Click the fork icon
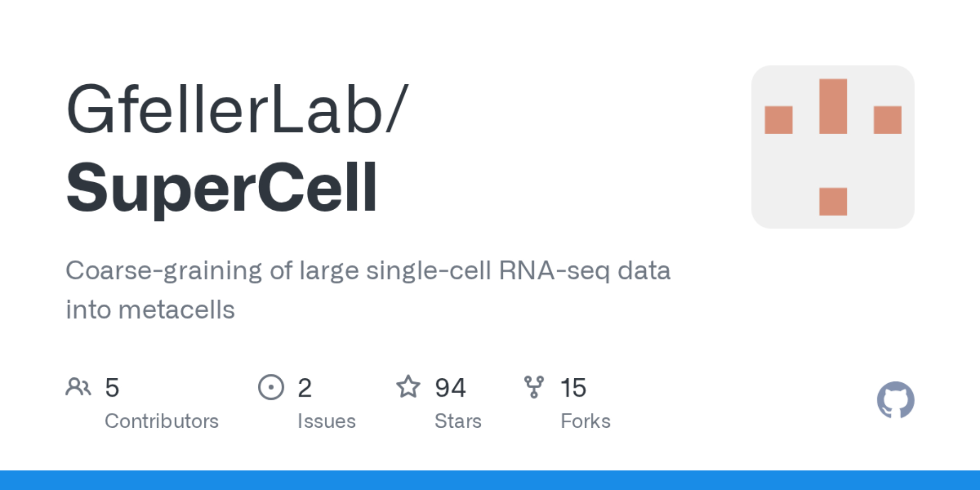This screenshot has width=980, height=490. coord(534,387)
